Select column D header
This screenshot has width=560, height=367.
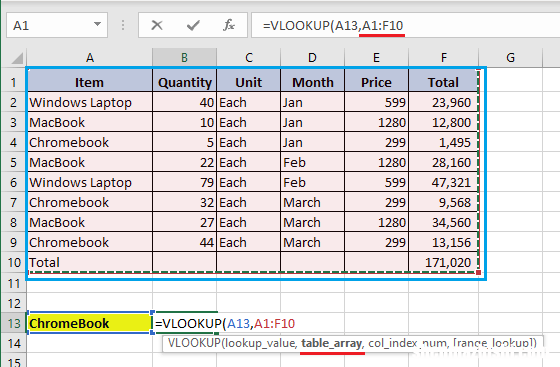pyautogui.click(x=312, y=57)
